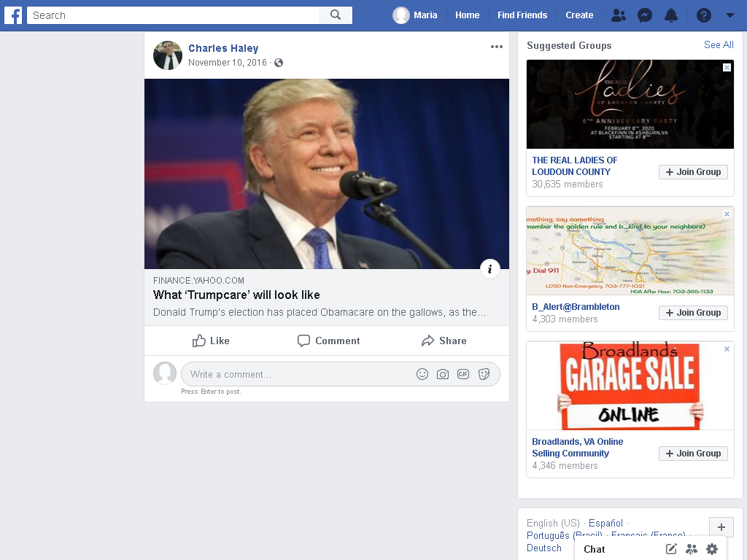This screenshot has height=560, width=747.
Task: Open chat settings gear icon
Action: click(x=712, y=549)
